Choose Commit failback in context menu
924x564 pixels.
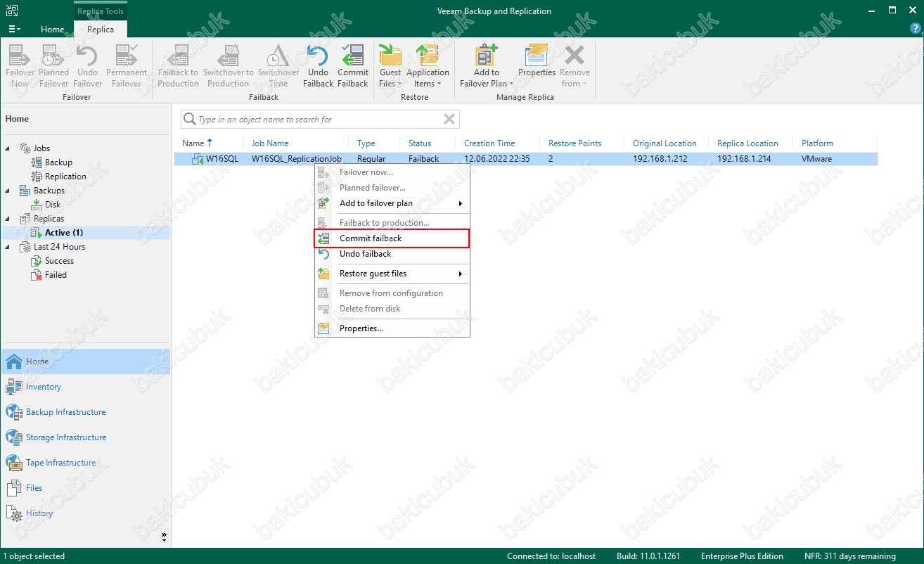pos(392,238)
